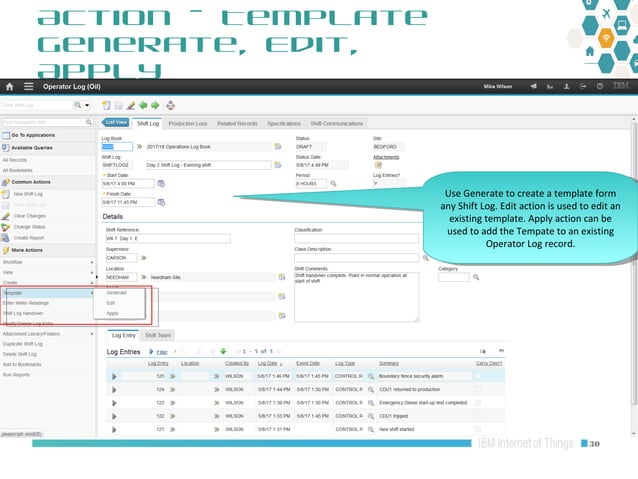
Task: Expand log entry row 121 details
Action: click(x=114, y=429)
